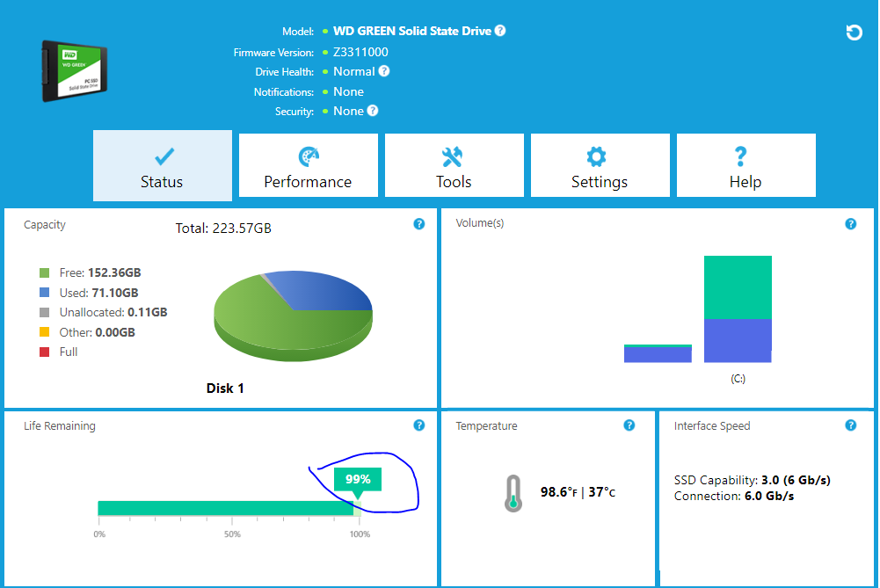Open the Tools tab
Image resolution: width=880 pixels, height=588 pixels.
(454, 165)
